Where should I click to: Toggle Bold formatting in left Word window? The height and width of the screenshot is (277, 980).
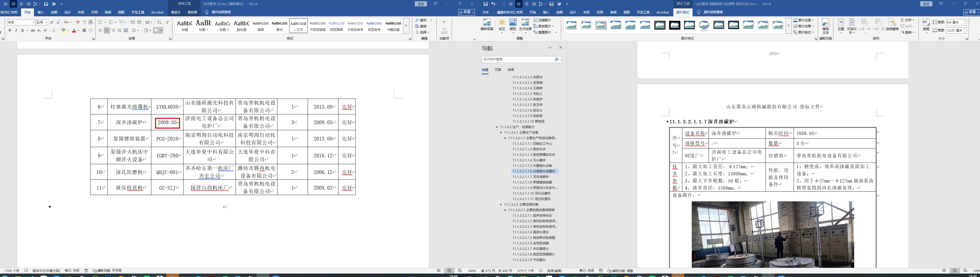(10, 31)
